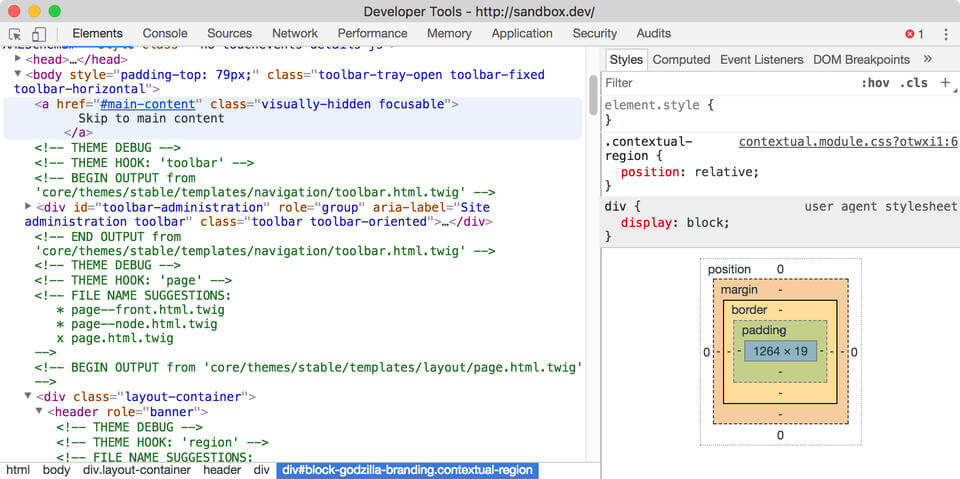Select the visually-hidden focusable anchor opening tag
This screenshot has width=960, height=479.
[247, 104]
